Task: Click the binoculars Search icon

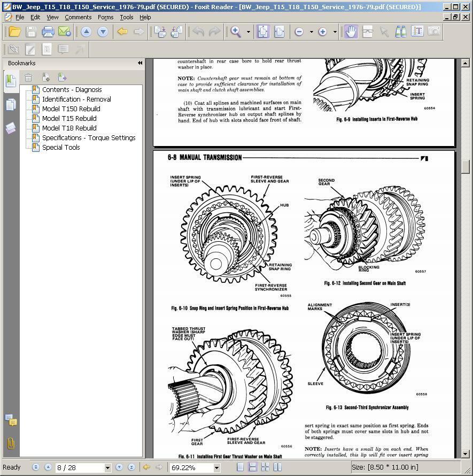Action: pos(400,32)
